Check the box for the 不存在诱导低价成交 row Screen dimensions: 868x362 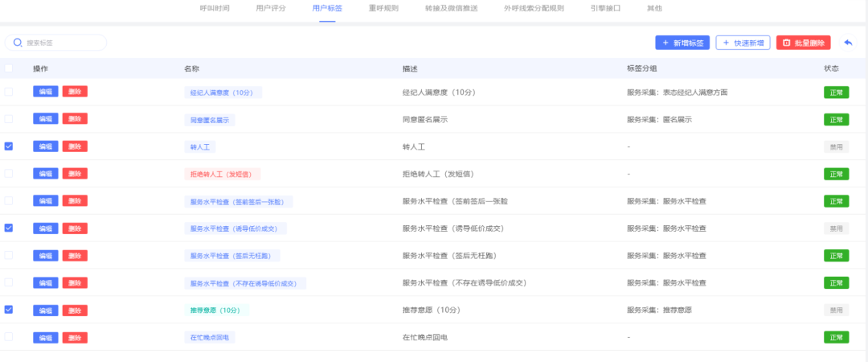pyautogui.click(x=9, y=282)
